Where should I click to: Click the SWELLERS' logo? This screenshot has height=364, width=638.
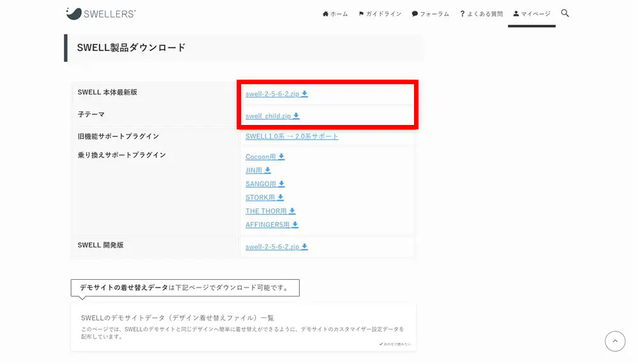pyautogui.click(x=100, y=13)
